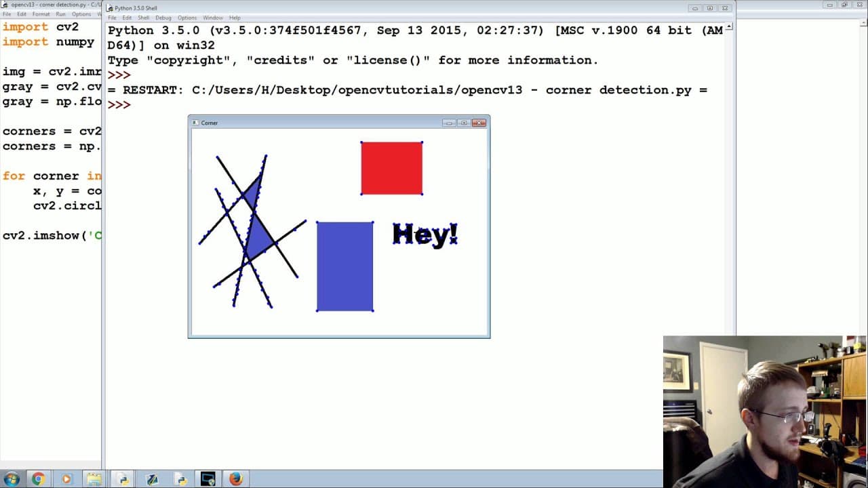Open the Format menu in editor window
Image resolution: width=868 pixels, height=488 pixels.
(x=41, y=14)
